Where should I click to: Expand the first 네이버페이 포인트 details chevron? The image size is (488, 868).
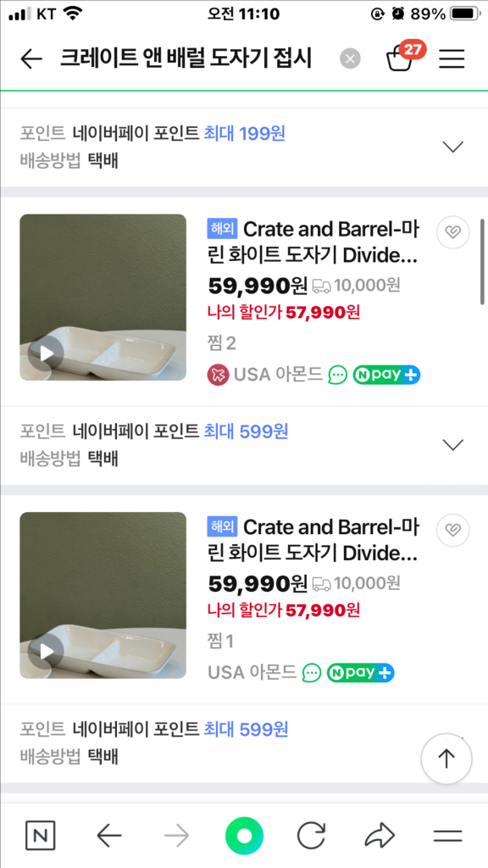coord(453,146)
